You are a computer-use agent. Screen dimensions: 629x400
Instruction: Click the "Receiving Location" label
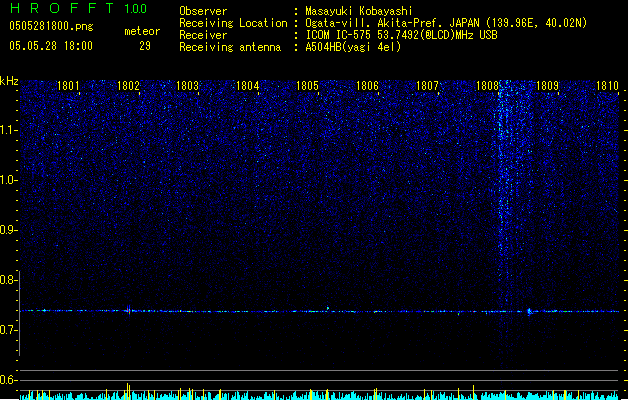coord(233,23)
